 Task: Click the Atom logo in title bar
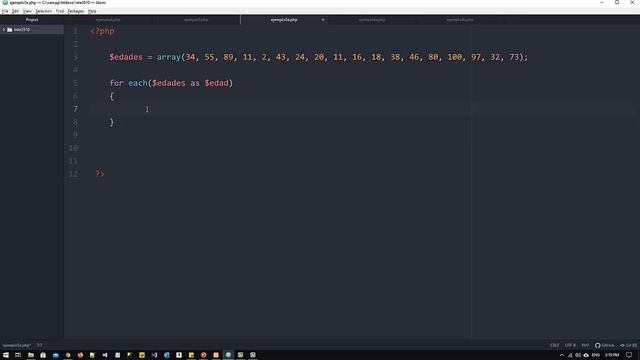click(5, 2)
